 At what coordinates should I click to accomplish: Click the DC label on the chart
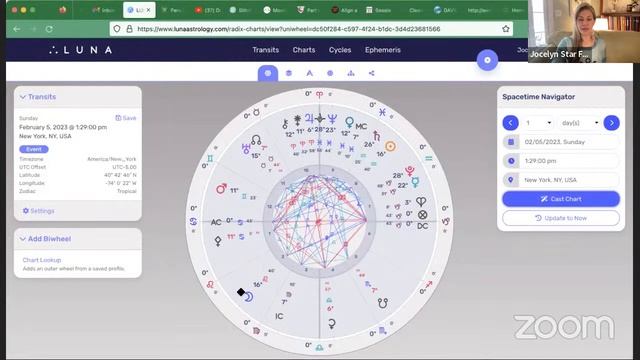422,226
